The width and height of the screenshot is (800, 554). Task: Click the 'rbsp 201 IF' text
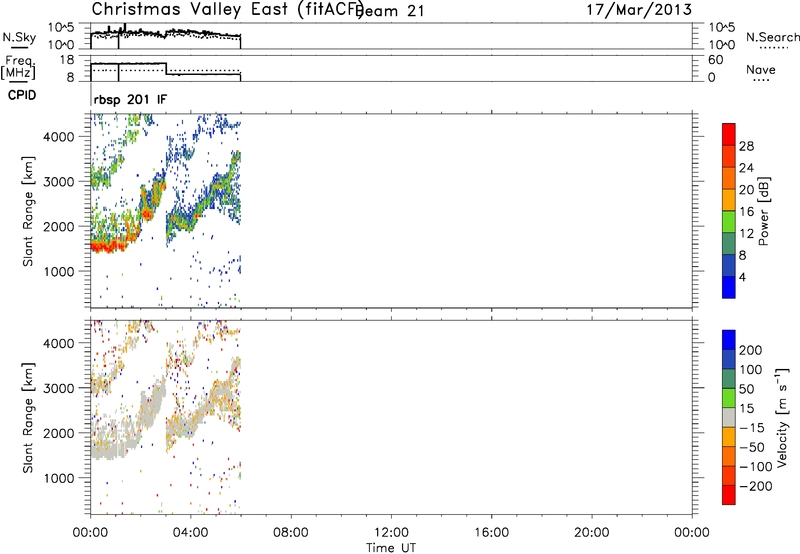[130, 99]
